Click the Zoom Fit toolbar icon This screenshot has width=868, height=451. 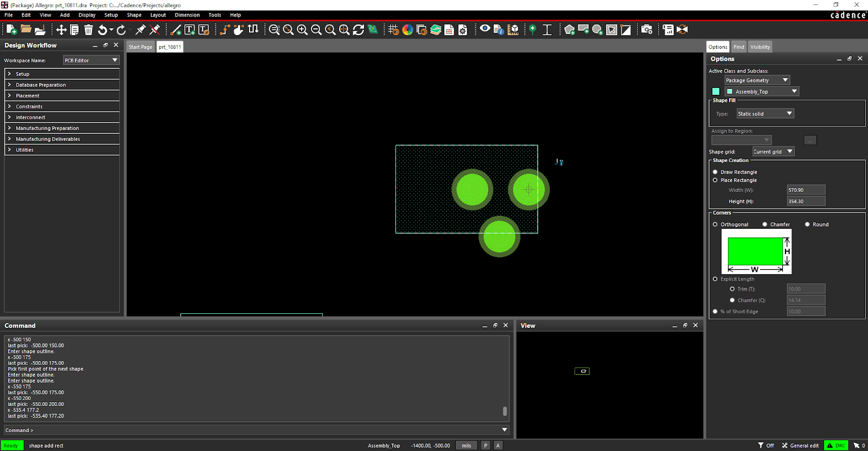pos(288,30)
